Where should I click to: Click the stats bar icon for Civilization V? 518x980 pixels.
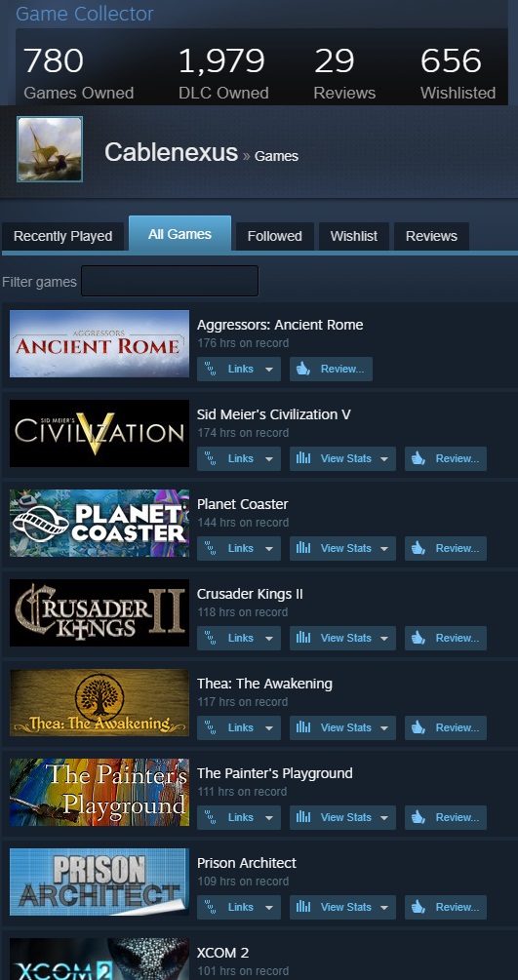[303, 458]
